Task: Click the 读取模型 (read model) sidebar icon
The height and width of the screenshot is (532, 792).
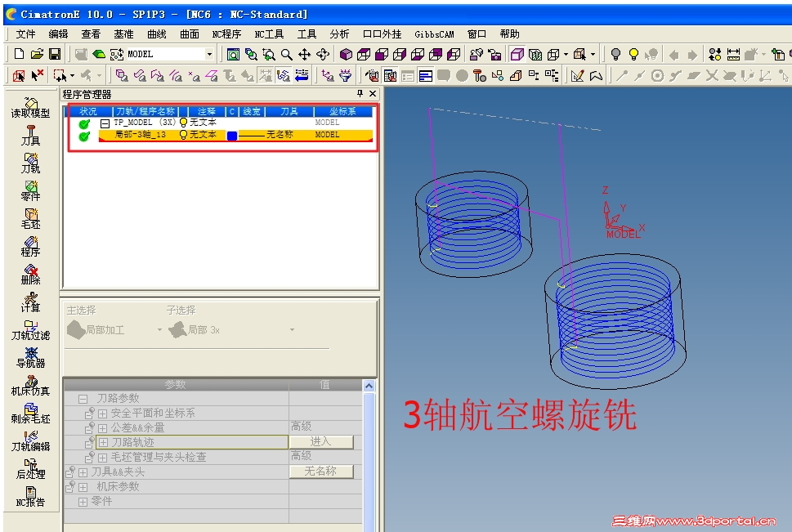Action: [31, 108]
